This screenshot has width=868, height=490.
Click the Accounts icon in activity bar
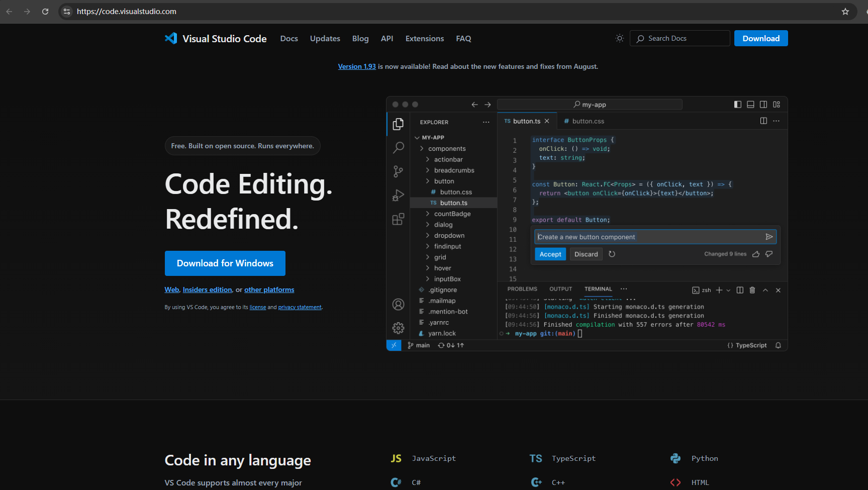click(x=398, y=304)
